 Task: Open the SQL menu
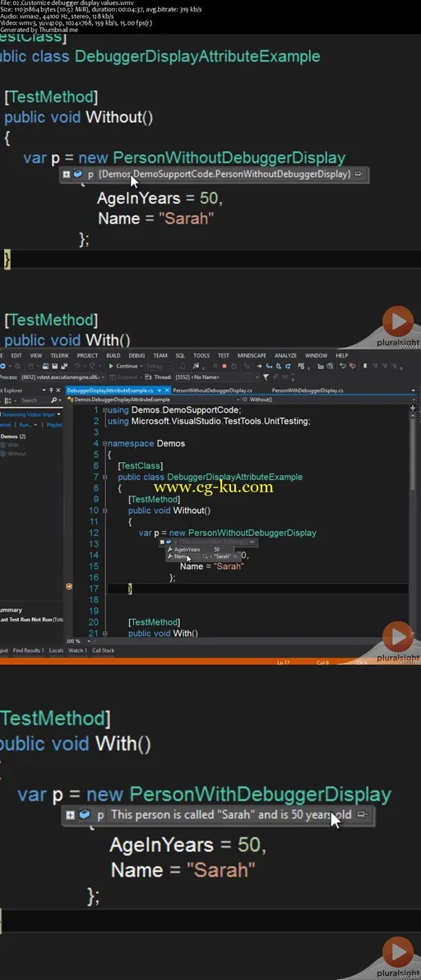(x=181, y=356)
